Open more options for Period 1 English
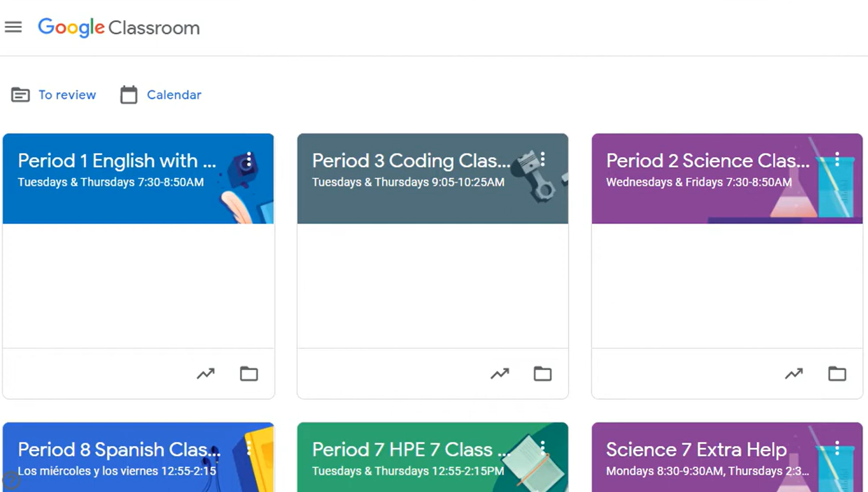 pyautogui.click(x=249, y=159)
